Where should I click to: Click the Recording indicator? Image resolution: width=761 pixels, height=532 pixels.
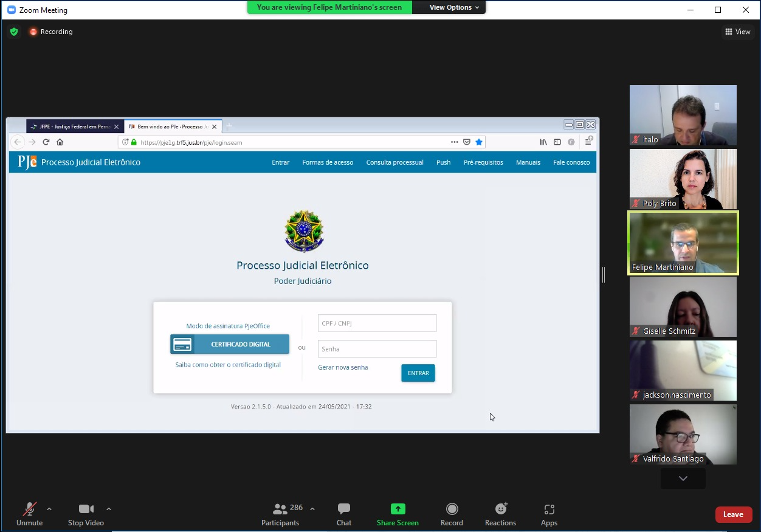click(51, 32)
